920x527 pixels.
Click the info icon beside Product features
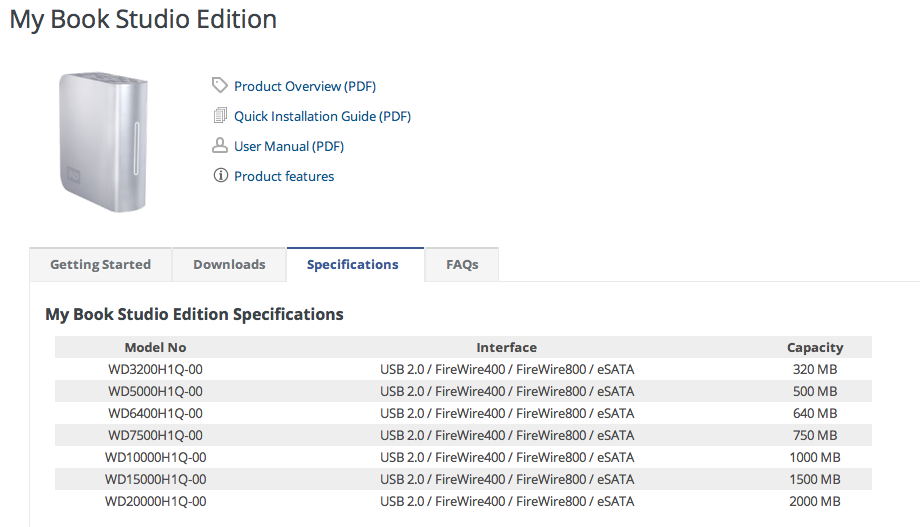click(220, 176)
